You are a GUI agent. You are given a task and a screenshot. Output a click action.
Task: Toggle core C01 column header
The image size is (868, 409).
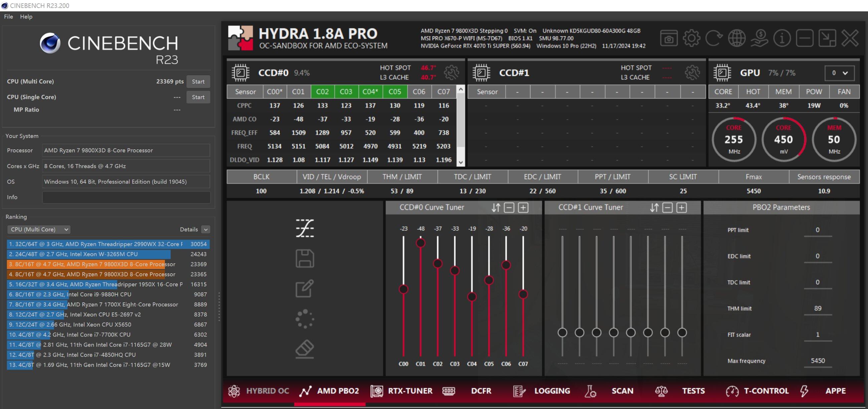click(298, 92)
